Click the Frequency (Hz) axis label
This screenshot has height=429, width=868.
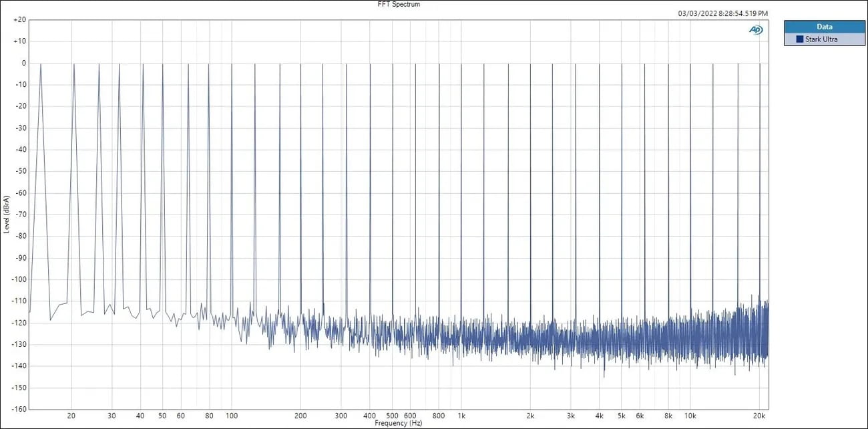pyautogui.click(x=399, y=423)
